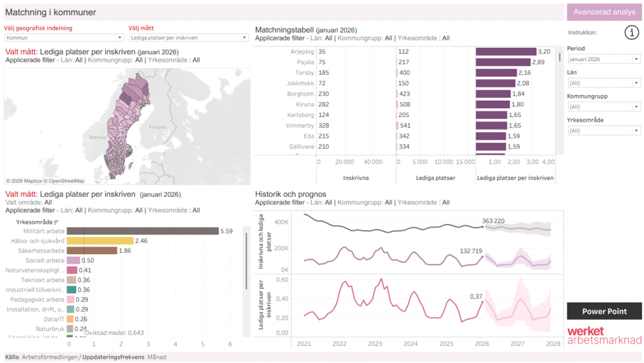Click the Power Point button

coord(604,311)
